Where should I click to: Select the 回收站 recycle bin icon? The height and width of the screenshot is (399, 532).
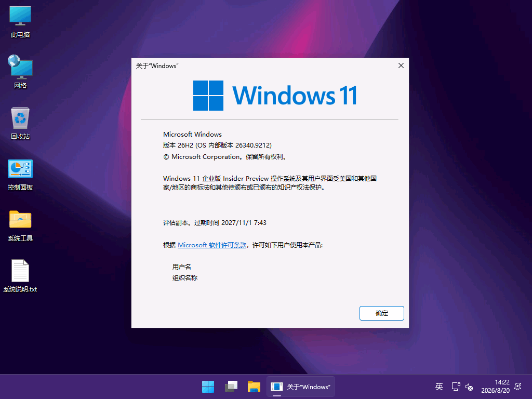20,123
